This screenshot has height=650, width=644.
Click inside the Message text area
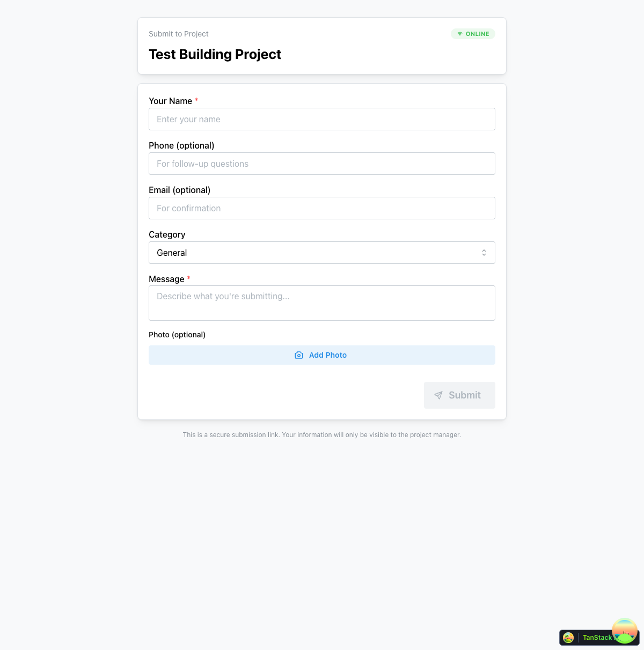click(322, 302)
